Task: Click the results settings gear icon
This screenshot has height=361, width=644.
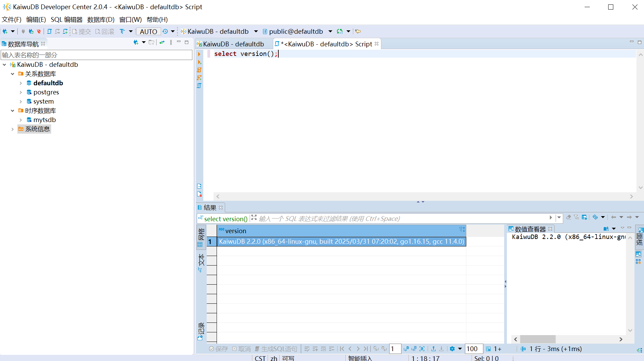Action: tap(452, 349)
